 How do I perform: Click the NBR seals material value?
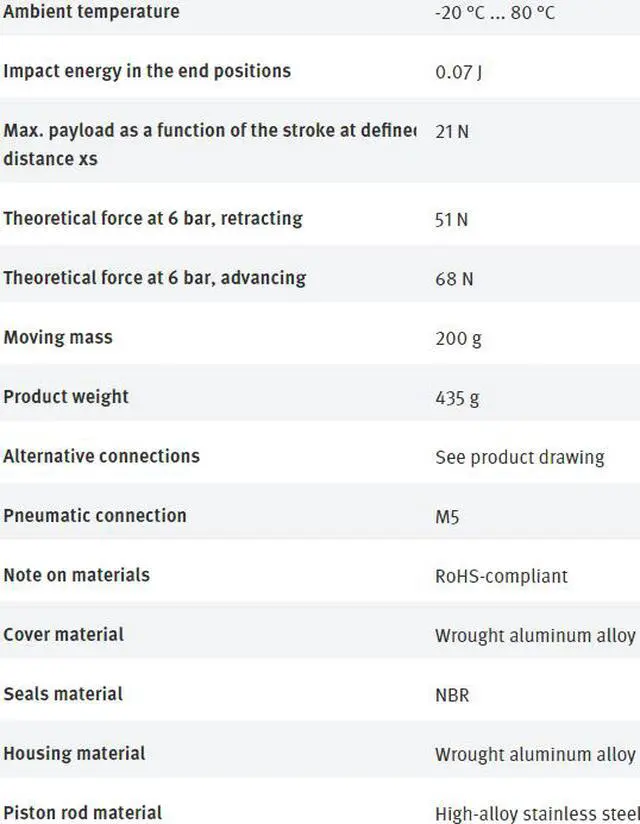452,695
